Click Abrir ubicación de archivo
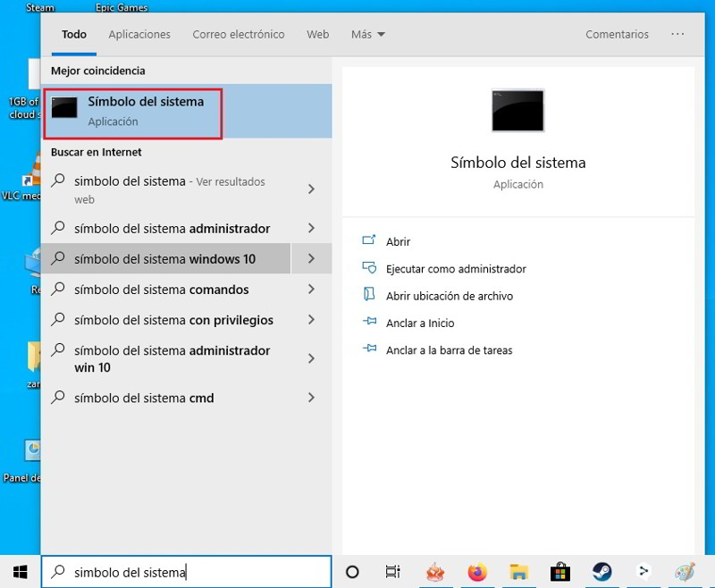Viewport: 715px width, 588px height. (x=449, y=296)
